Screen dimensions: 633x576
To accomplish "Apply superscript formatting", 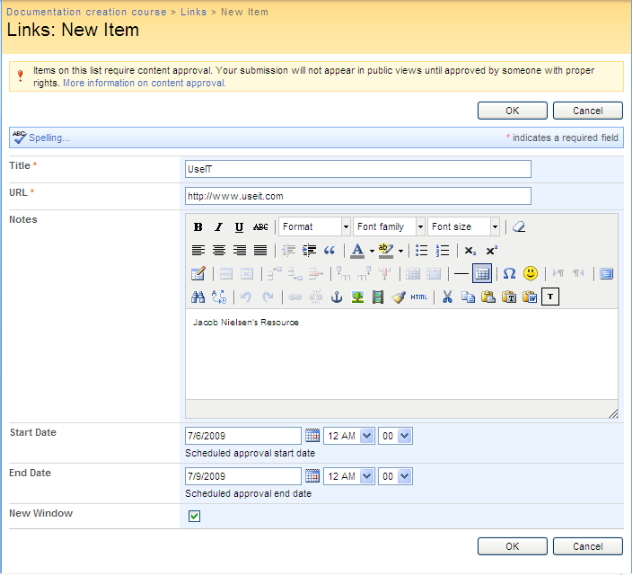I will coord(491,251).
